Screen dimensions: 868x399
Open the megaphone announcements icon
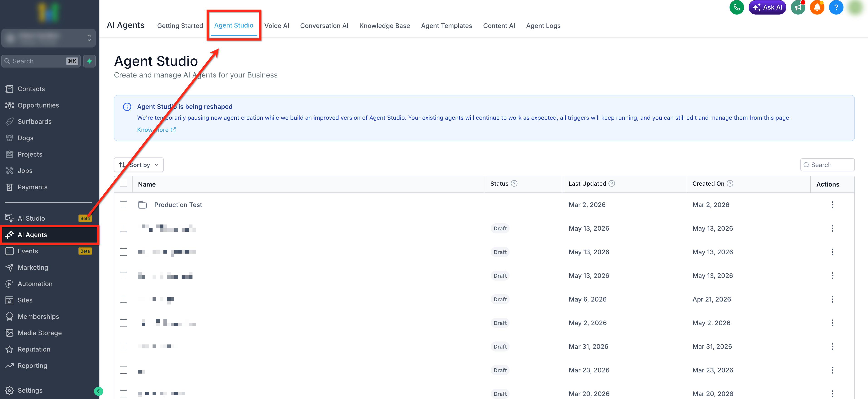(798, 7)
